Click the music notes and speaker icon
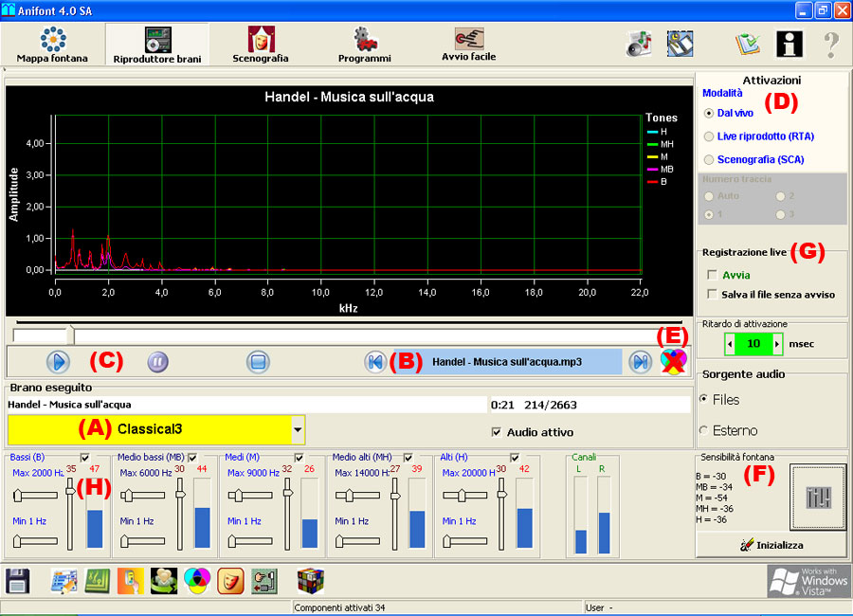This screenshot has height=616, width=853. tap(639, 45)
